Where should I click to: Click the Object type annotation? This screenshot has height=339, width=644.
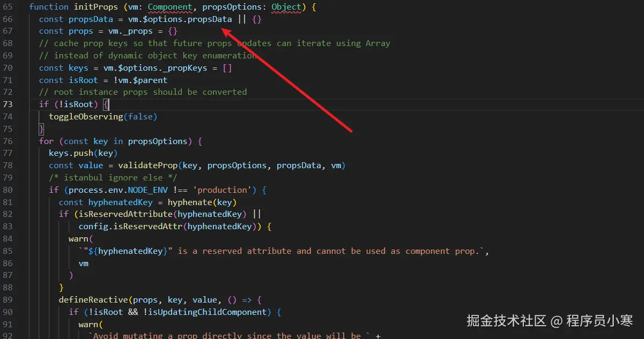(287, 7)
